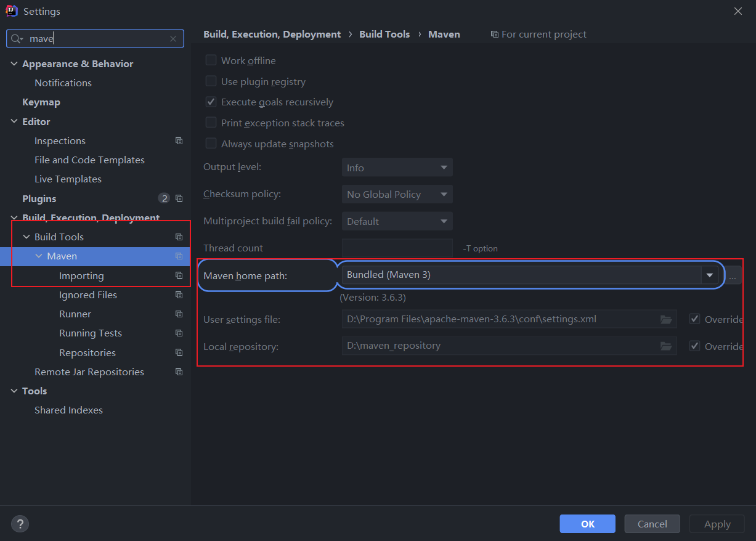Collapse the Build Tools node
This screenshot has height=541, width=756.
click(x=26, y=237)
